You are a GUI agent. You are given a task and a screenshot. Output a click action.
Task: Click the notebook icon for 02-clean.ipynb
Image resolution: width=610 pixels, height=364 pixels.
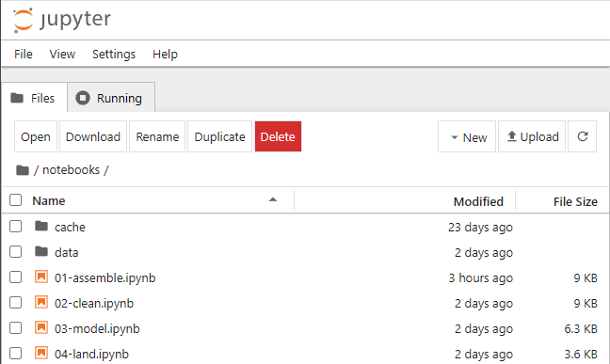41,302
